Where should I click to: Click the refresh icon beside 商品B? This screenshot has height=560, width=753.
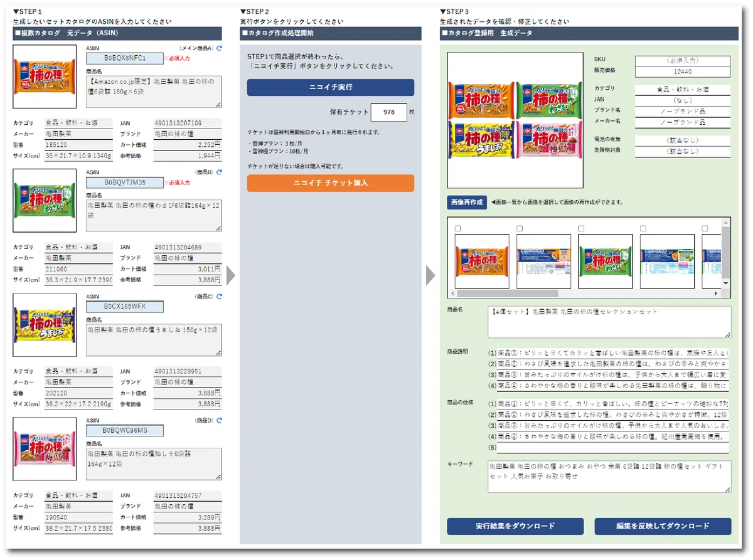(x=219, y=172)
